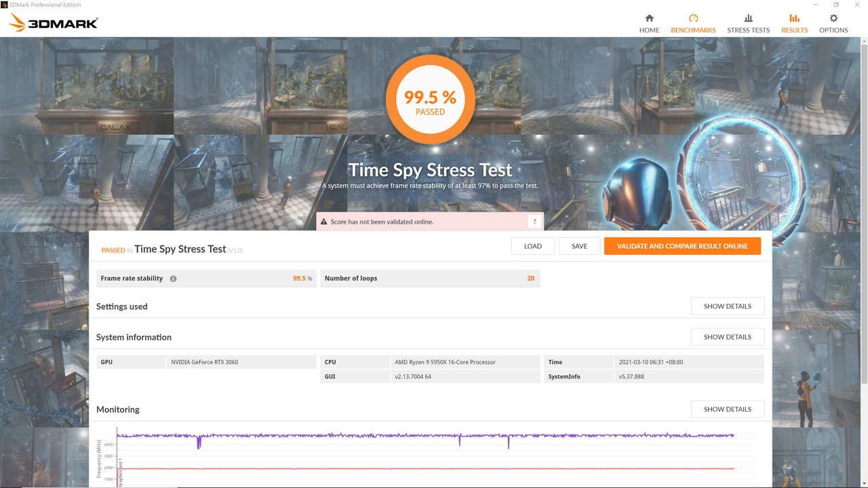
Task: Open the validation help question mark
Action: (x=534, y=222)
